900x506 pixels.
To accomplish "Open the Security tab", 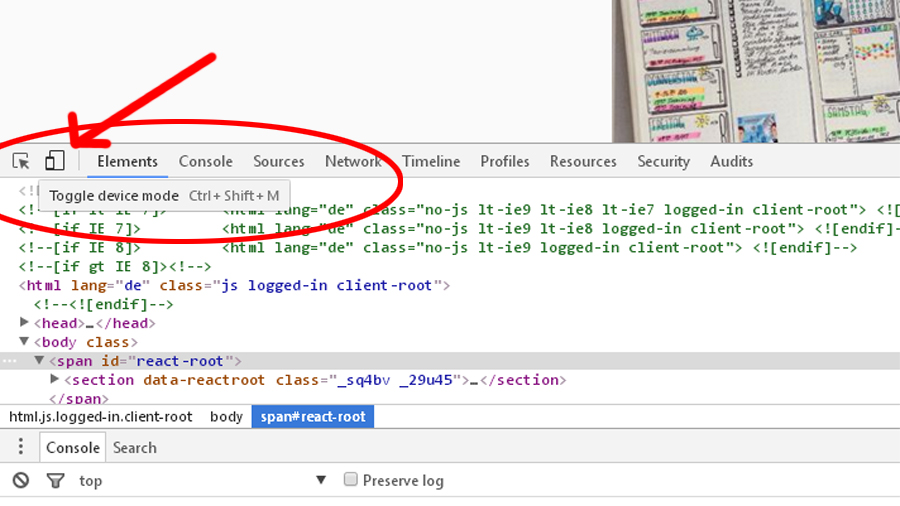I will [x=664, y=162].
